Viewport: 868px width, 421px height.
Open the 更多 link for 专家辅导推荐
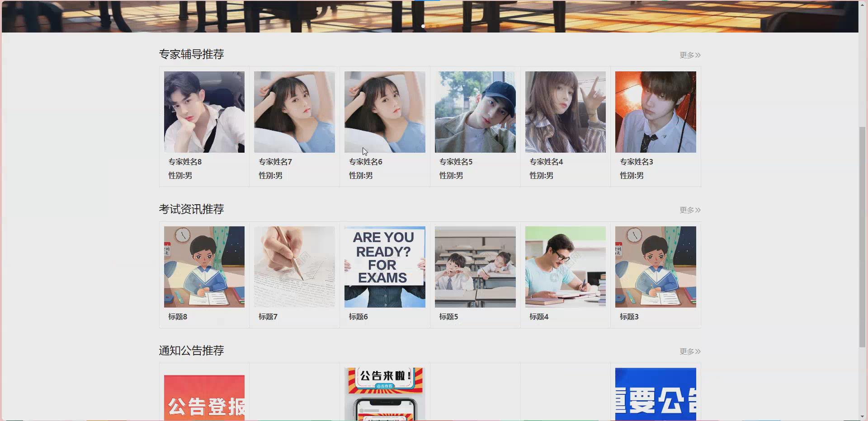tap(690, 55)
